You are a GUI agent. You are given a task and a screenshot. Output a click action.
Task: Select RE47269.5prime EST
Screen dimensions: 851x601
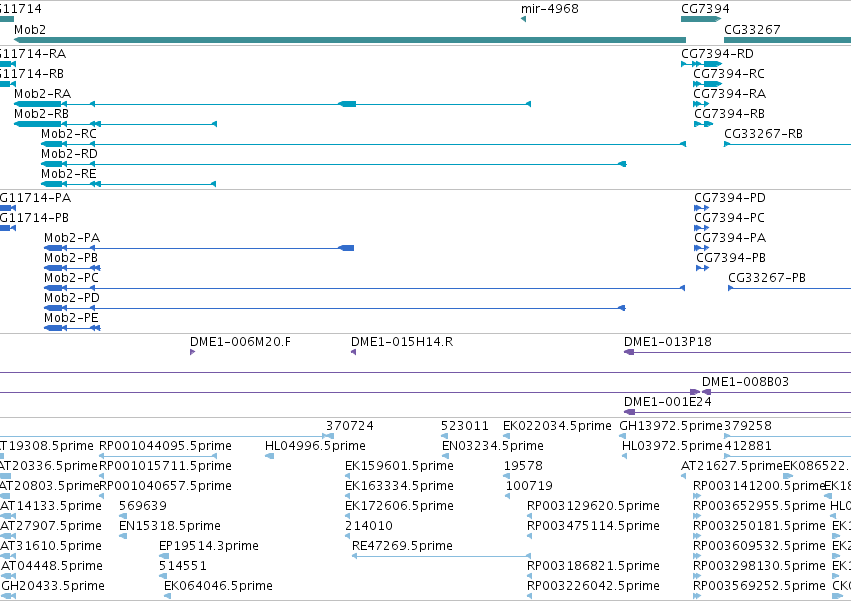[x=441, y=556]
